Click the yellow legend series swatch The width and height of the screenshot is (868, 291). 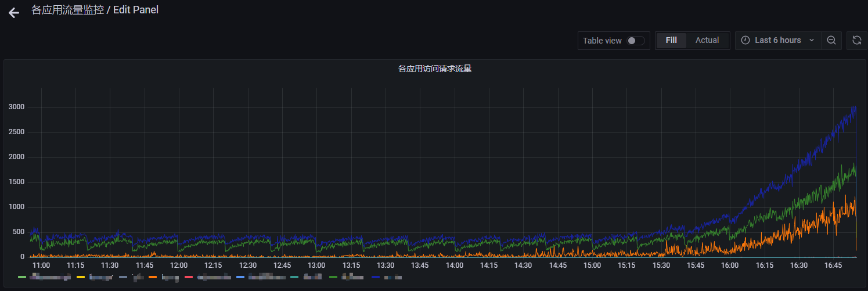(x=81, y=277)
